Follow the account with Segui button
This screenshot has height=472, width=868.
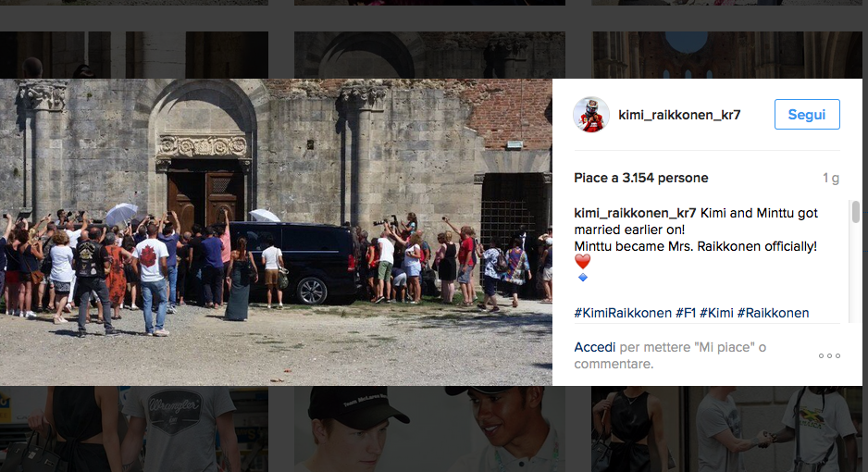coord(807,115)
